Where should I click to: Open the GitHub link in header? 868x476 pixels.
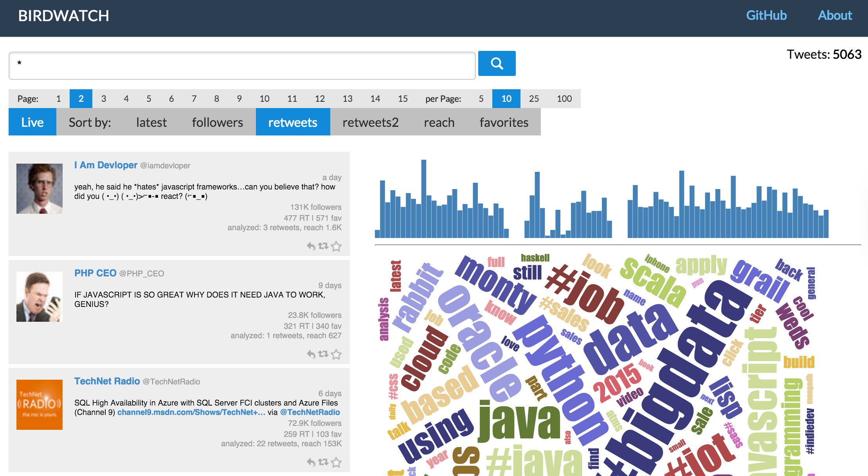[x=766, y=16]
